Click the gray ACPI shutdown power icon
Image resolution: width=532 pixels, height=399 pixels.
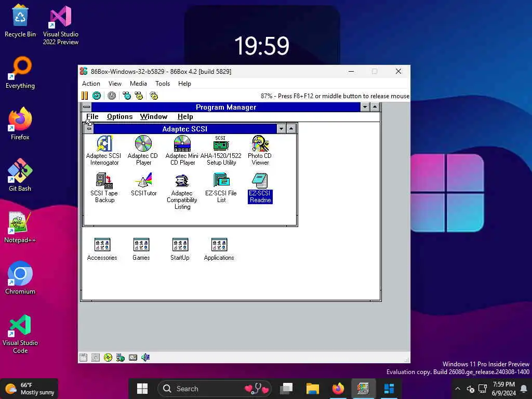point(112,96)
